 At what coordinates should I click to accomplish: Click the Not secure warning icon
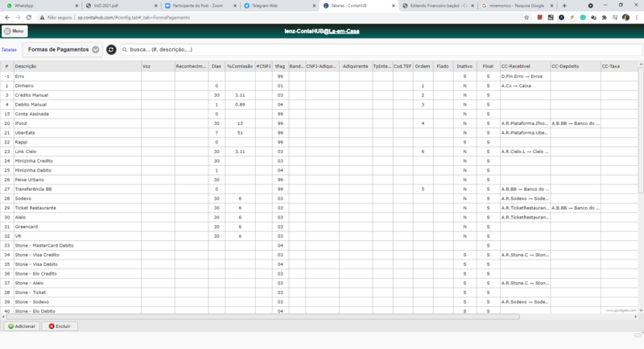coord(42,18)
